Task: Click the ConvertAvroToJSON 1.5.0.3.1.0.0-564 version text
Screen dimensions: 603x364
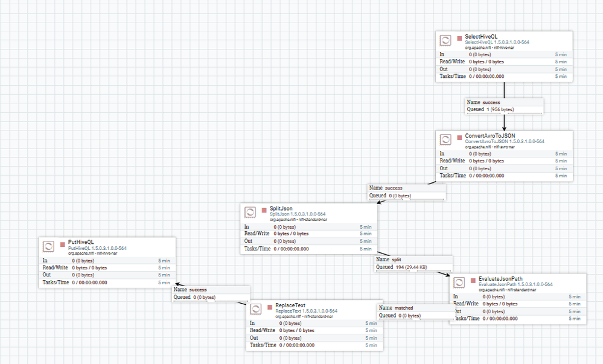Action: coord(505,141)
